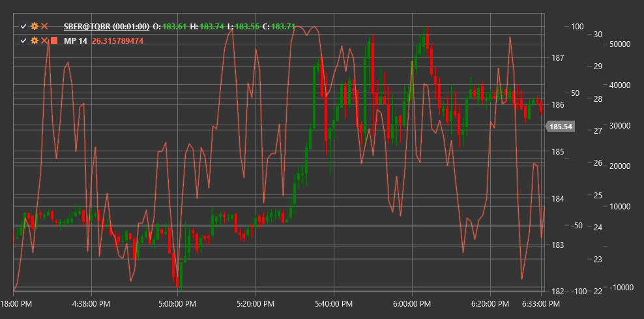
Task: Click low price value 183.56
Action: pyautogui.click(x=247, y=27)
